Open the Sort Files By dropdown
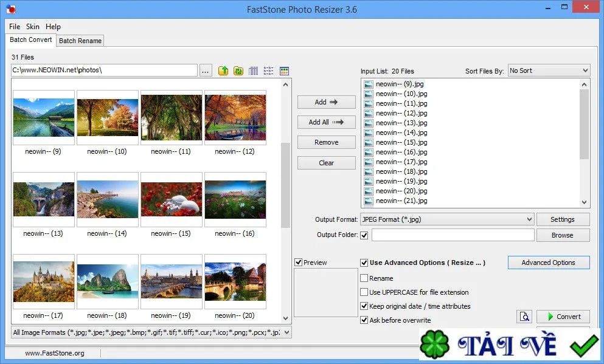The image size is (604, 364). [549, 71]
